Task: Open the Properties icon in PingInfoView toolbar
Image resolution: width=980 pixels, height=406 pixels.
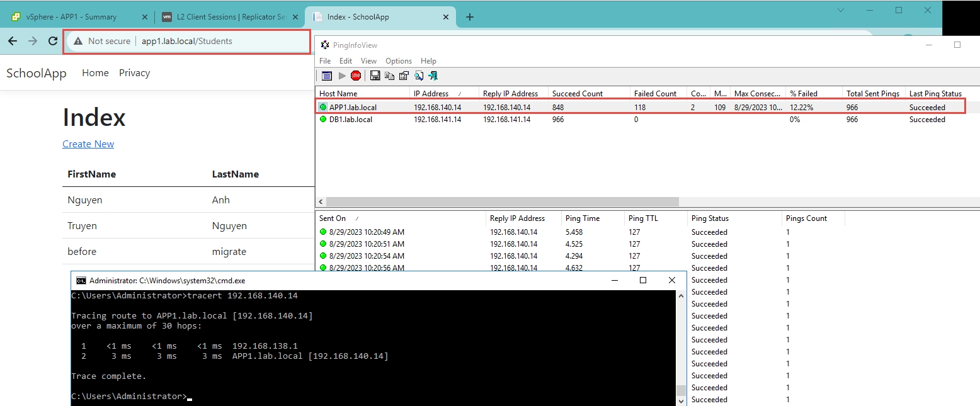Action: (404, 76)
